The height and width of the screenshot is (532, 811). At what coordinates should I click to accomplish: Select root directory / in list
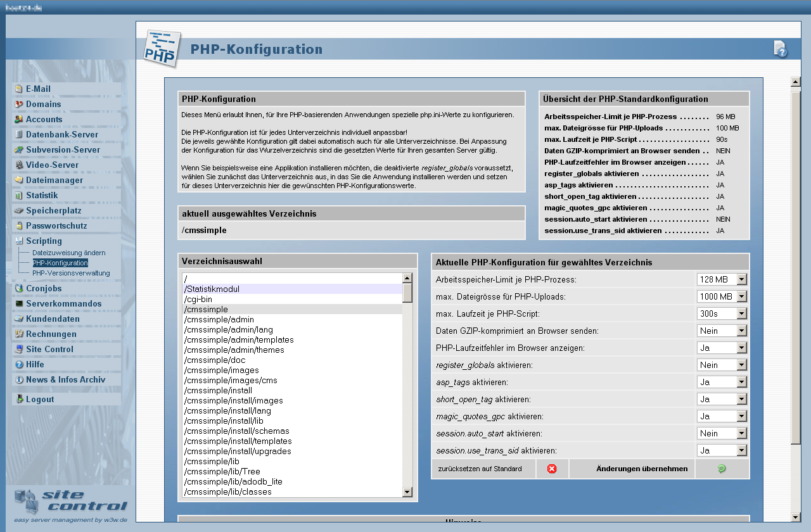[x=292, y=279]
